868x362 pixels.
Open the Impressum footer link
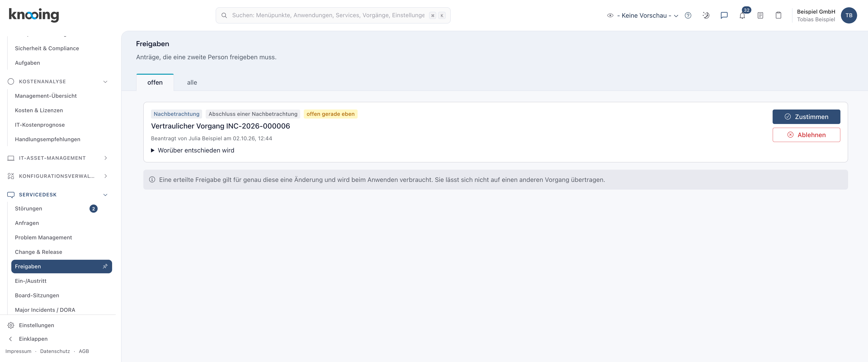point(18,351)
